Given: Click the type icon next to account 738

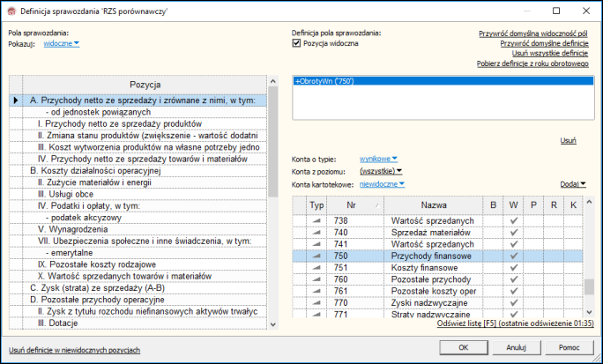Looking at the screenshot, I should coord(316,220).
